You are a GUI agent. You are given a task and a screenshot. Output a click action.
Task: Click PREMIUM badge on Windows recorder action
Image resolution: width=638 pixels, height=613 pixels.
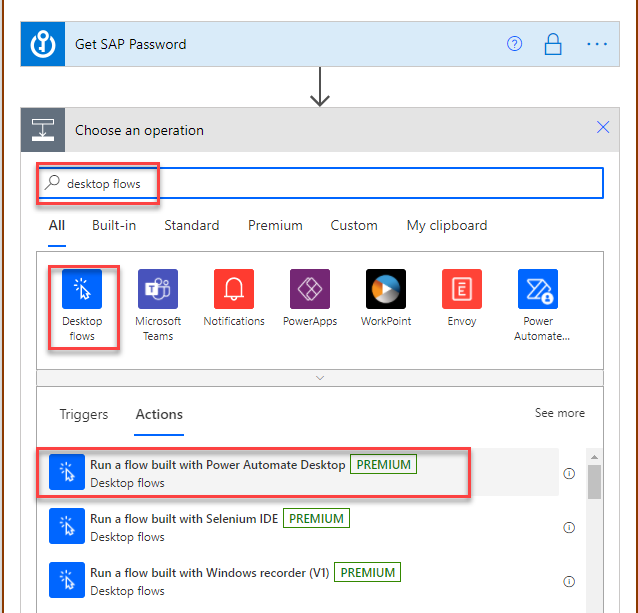367,573
